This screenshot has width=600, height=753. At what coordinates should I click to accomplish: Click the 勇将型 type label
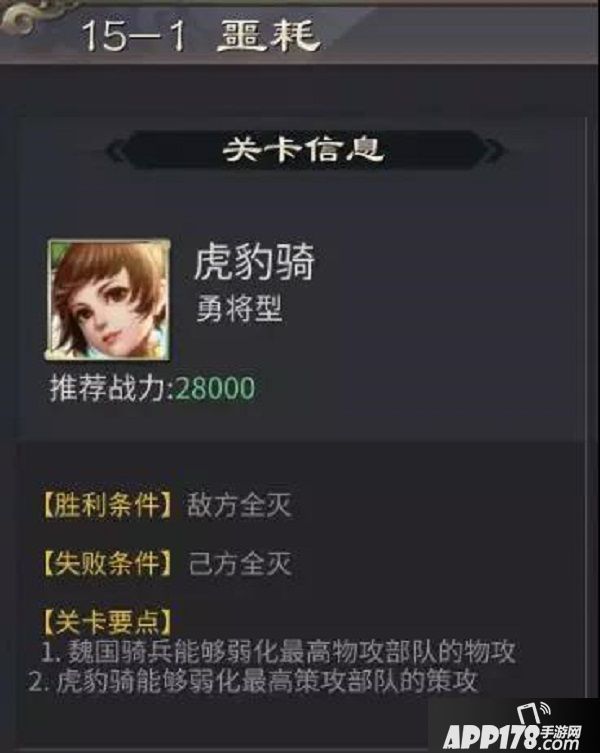point(239,309)
